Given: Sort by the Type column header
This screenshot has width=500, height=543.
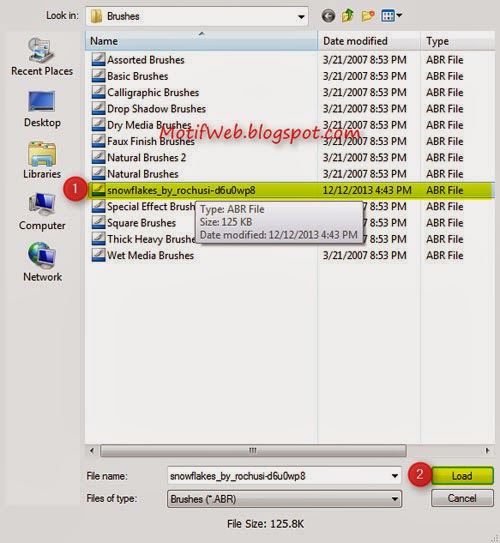Looking at the screenshot, I should [458, 41].
